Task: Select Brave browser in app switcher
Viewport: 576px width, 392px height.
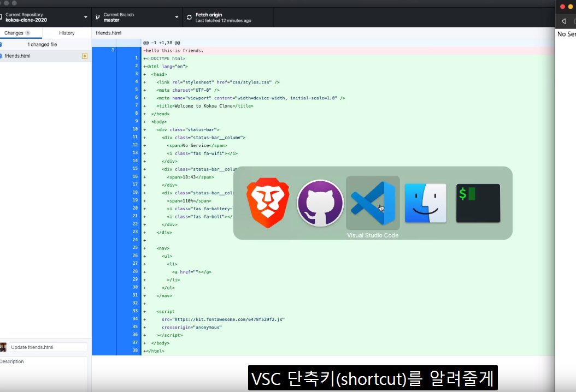Action: point(268,203)
